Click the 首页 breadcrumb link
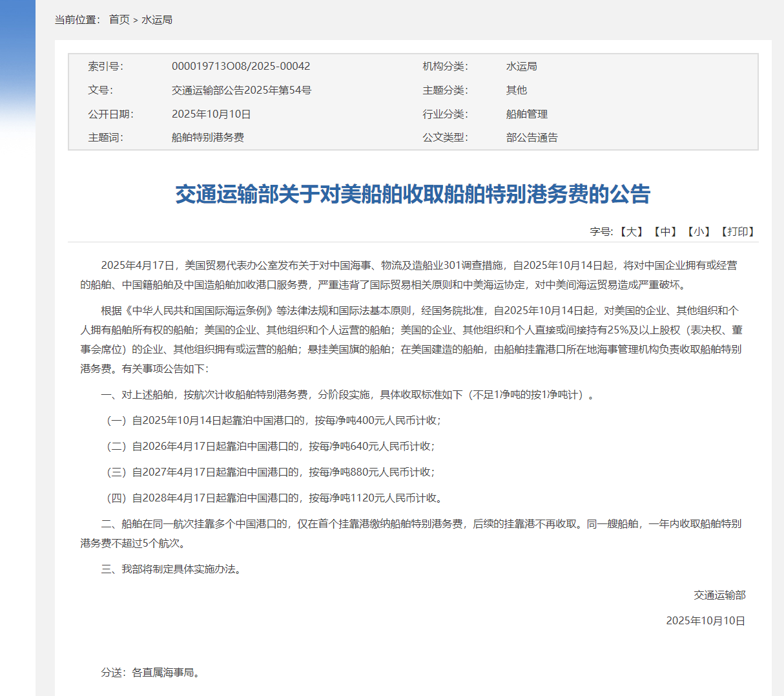The height and width of the screenshot is (696, 784). point(119,20)
